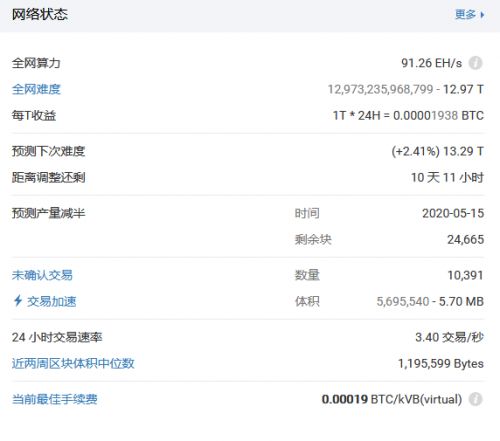Select the 10 天 11 小时 value
The width and height of the screenshot is (500, 441).
447,177
